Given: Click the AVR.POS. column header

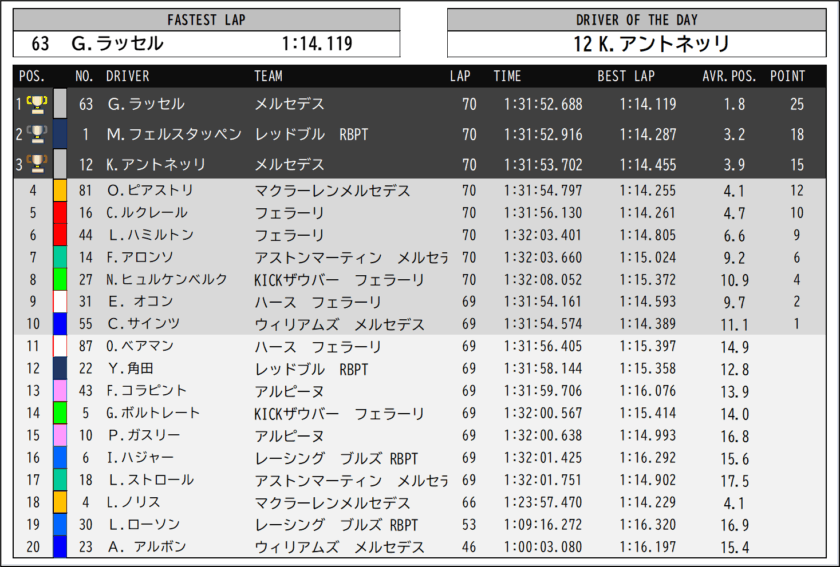Looking at the screenshot, I should (729, 76).
